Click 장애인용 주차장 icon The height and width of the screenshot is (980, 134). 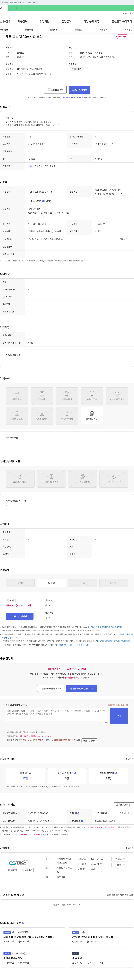click(x=20, y=479)
